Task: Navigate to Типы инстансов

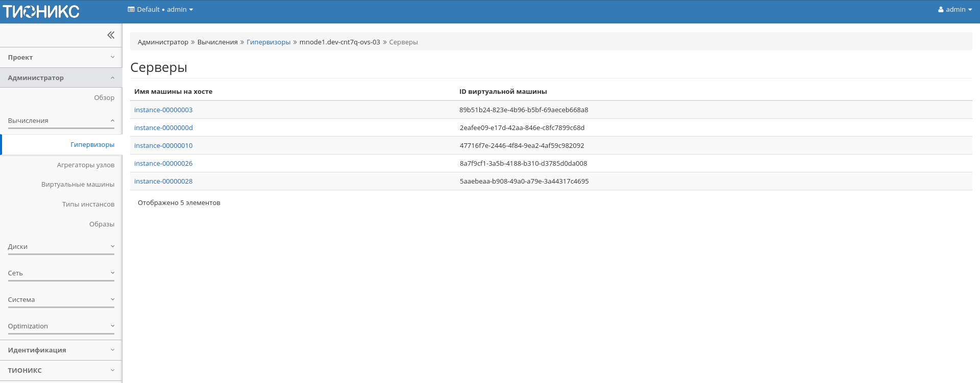Action: [x=88, y=205]
